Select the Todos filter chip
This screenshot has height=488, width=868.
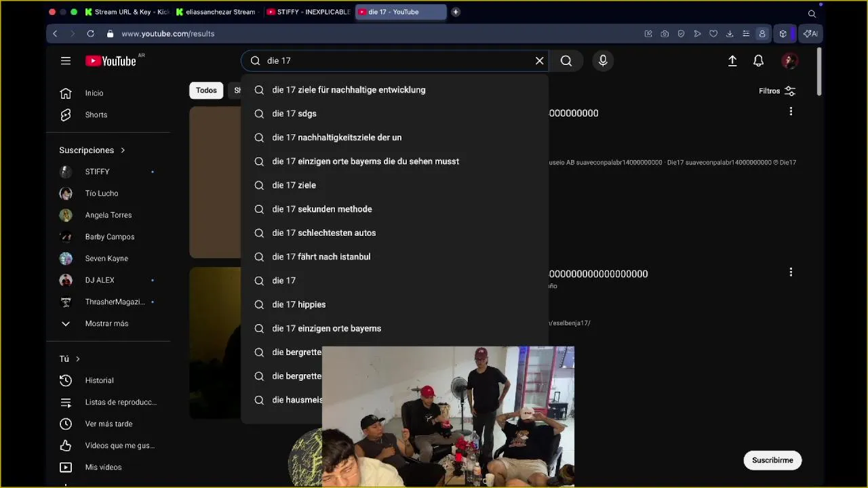pyautogui.click(x=206, y=90)
